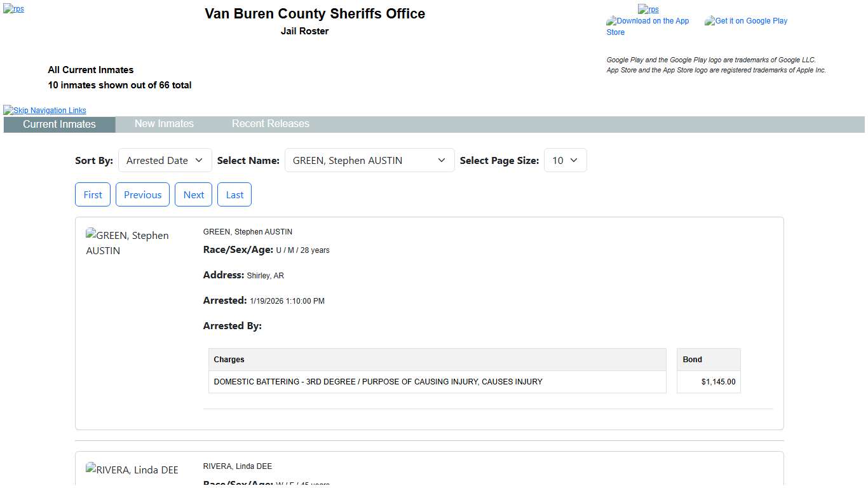
Task: Go to the Next page of inmates
Action: (193, 195)
